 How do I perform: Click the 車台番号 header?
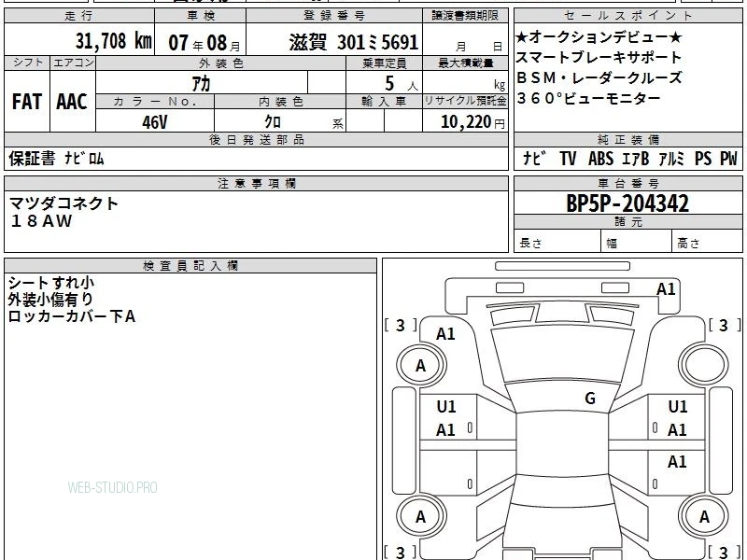click(x=627, y=183)
